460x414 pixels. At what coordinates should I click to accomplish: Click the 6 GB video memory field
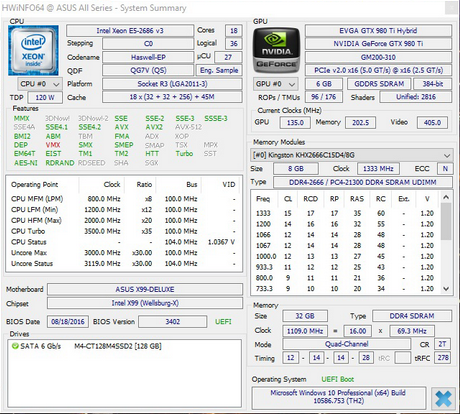click(x=324, y=84)
